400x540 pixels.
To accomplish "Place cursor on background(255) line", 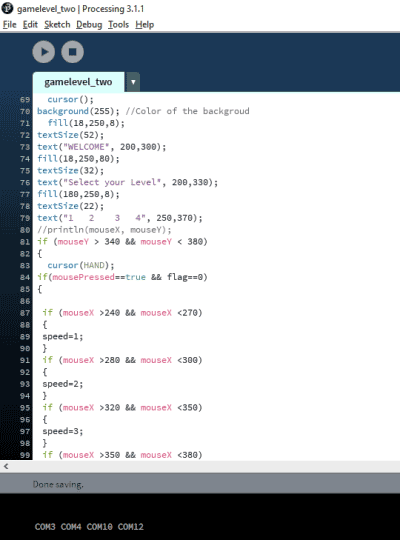I will (x=143, y=111).
